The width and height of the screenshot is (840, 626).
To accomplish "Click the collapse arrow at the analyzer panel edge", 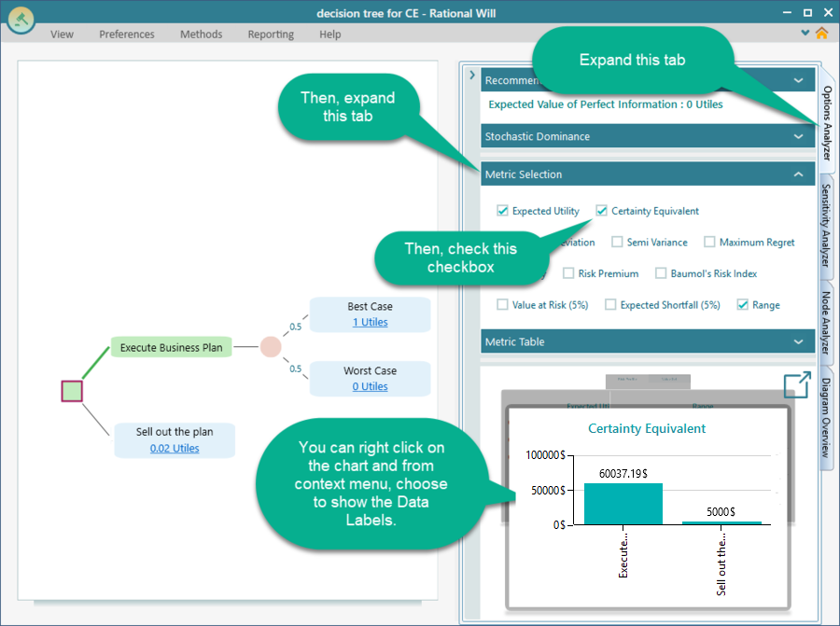I will [472, 74].
